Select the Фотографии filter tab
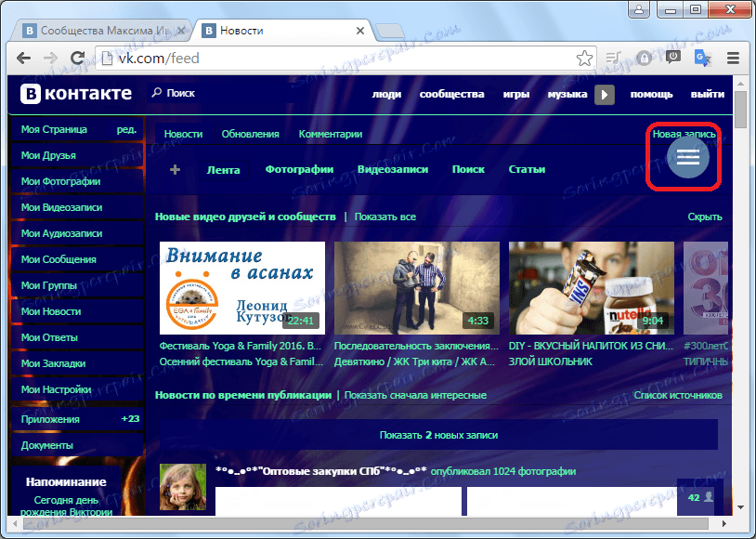 tap(299, 169)
